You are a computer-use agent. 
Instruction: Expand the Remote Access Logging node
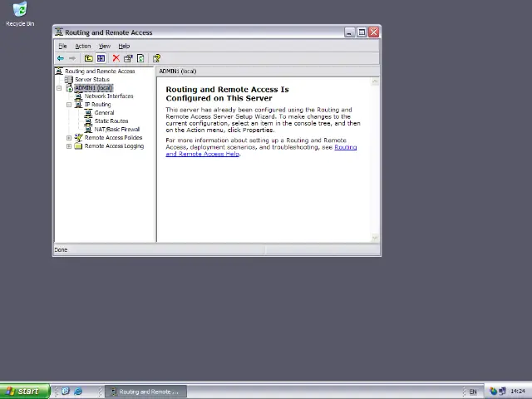69,146
